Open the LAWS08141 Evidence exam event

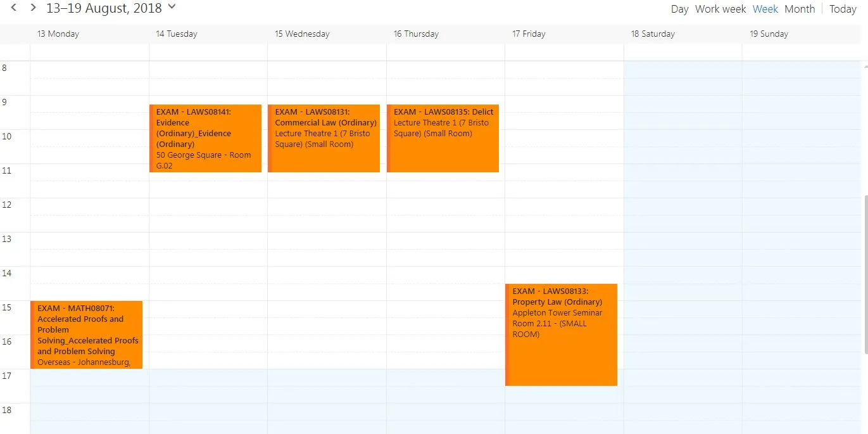tap(205, 137)
